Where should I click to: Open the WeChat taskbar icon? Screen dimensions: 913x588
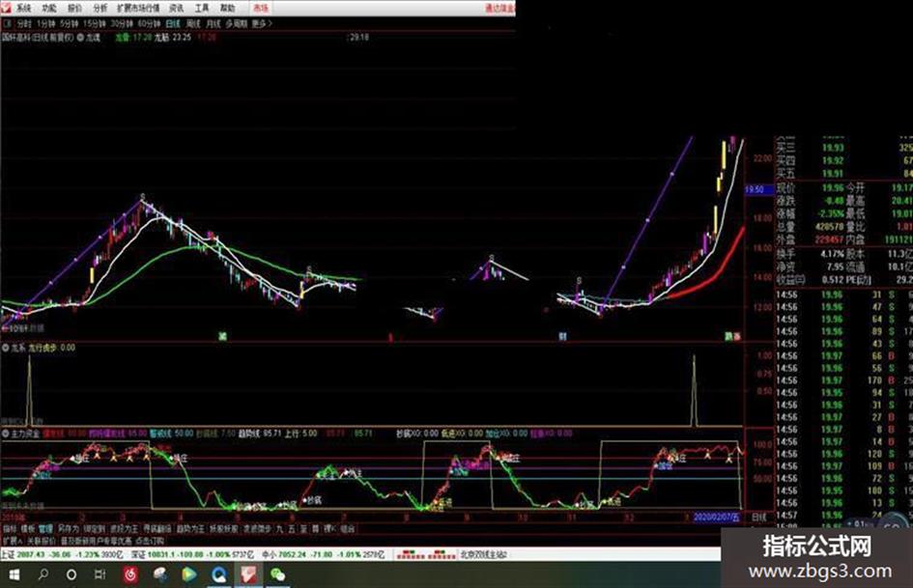277,574
